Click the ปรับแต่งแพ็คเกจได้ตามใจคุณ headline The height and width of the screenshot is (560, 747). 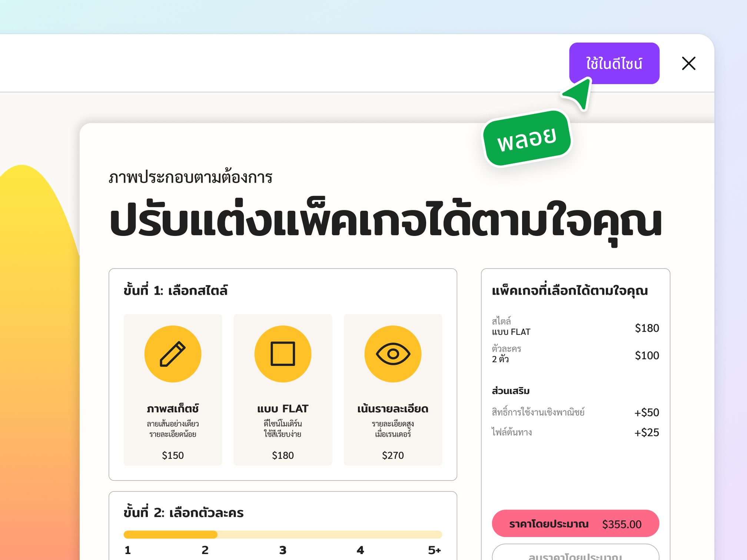(x=385, y=221)
